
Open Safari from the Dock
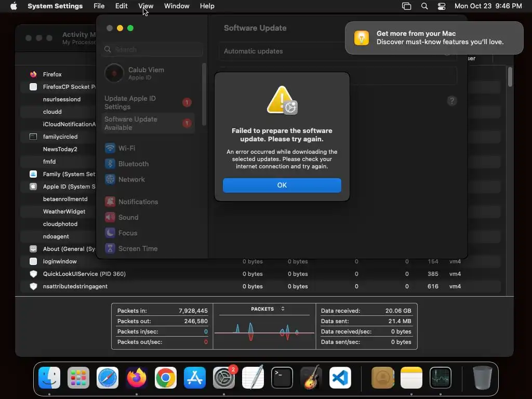point(108,378)
